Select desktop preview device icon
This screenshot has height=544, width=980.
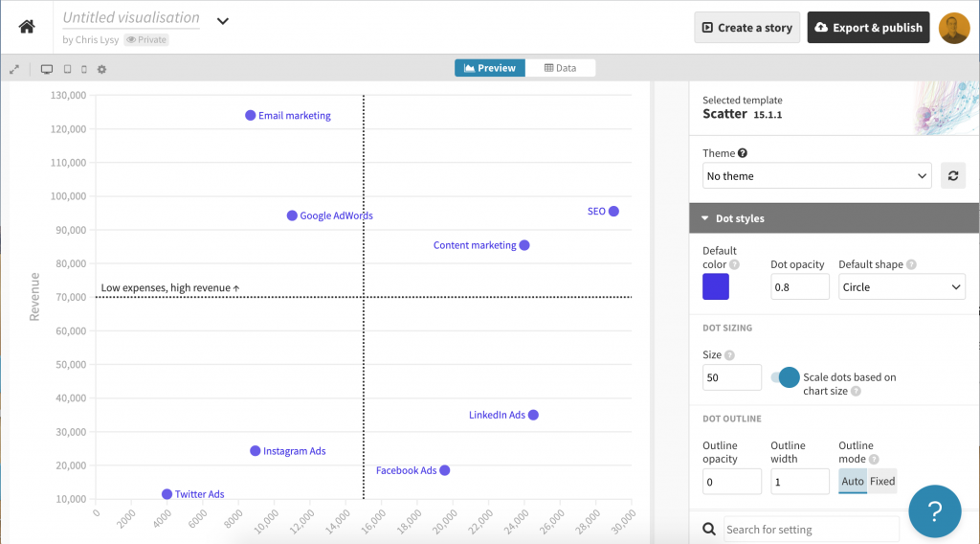47,69
